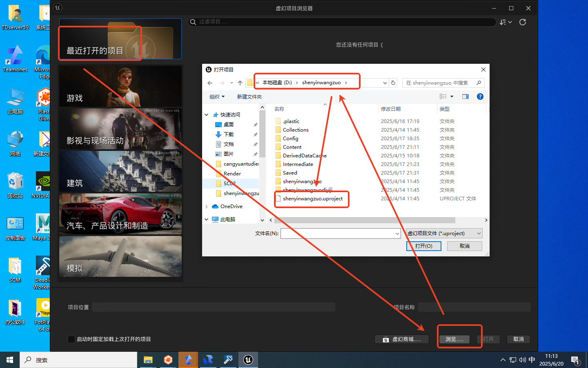Click the up-folder arrow in file dialog
588x368 pixels.
coord(240,83)
